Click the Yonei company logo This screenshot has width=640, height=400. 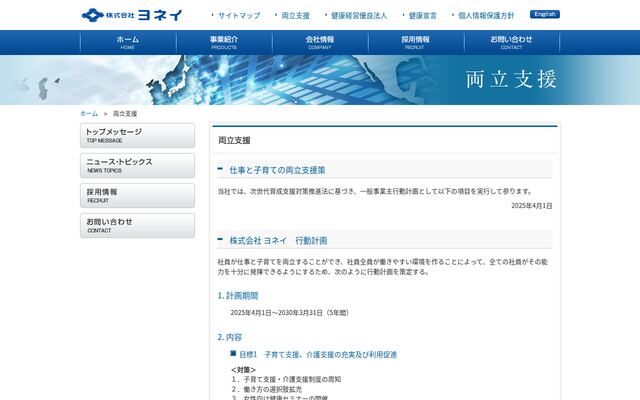pos(132,15)
